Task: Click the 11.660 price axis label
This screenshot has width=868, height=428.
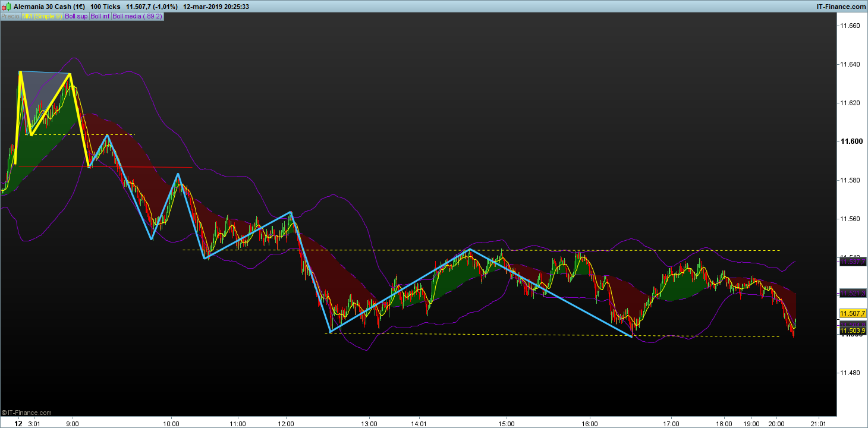Action: (x=850, y=26)
